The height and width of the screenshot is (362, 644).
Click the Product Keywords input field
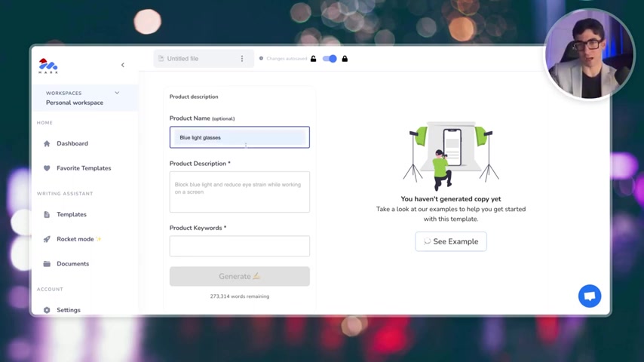(x=240, y=246)
